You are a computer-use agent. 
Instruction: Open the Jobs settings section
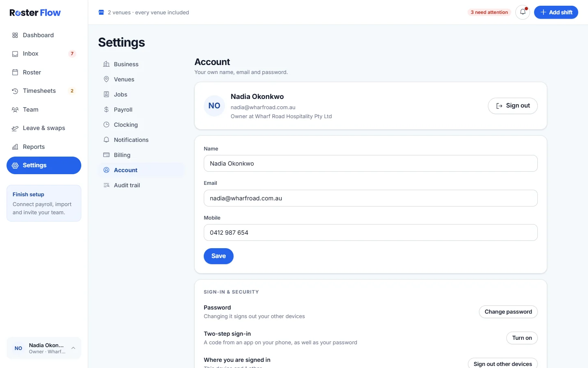141,94
